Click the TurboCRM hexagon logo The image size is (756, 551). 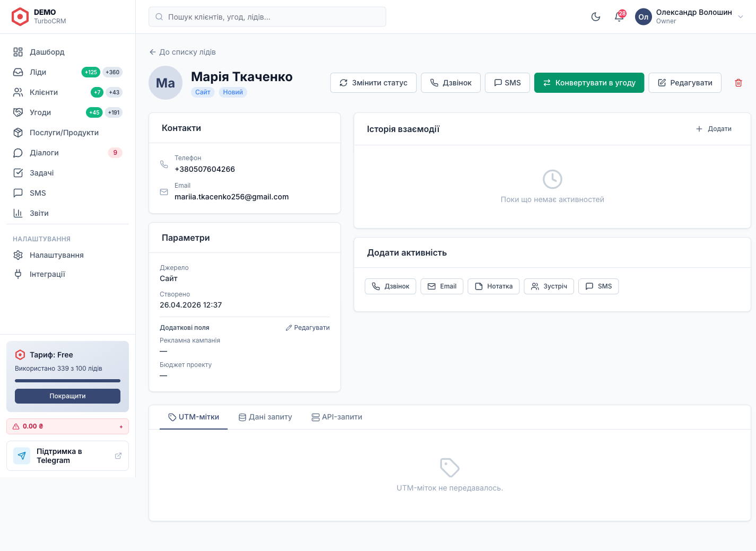point(20,17)
